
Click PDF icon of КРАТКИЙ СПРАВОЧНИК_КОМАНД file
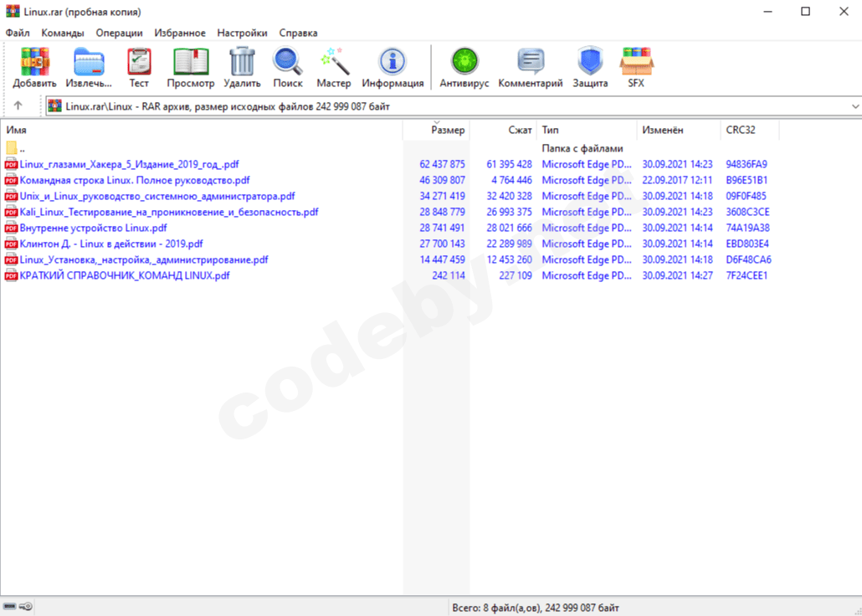click(x=12, y=275)
